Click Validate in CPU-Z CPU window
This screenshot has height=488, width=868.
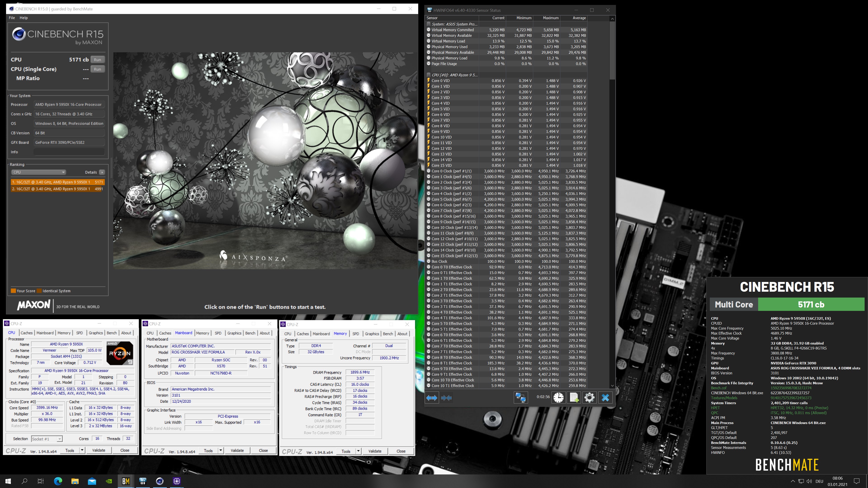[x=99, y=450]
